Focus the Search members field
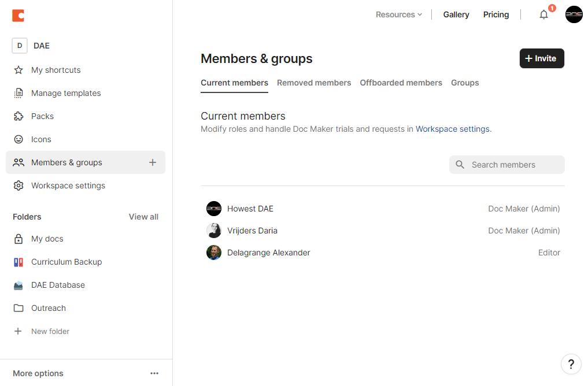Viewport: 588px width, 386px height. (506, 165)
